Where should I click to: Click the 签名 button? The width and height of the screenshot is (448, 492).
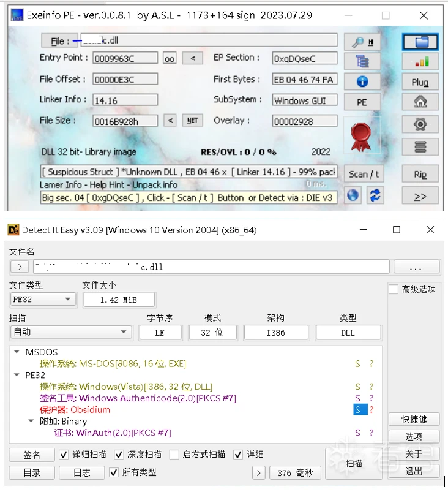coord(32,455)
